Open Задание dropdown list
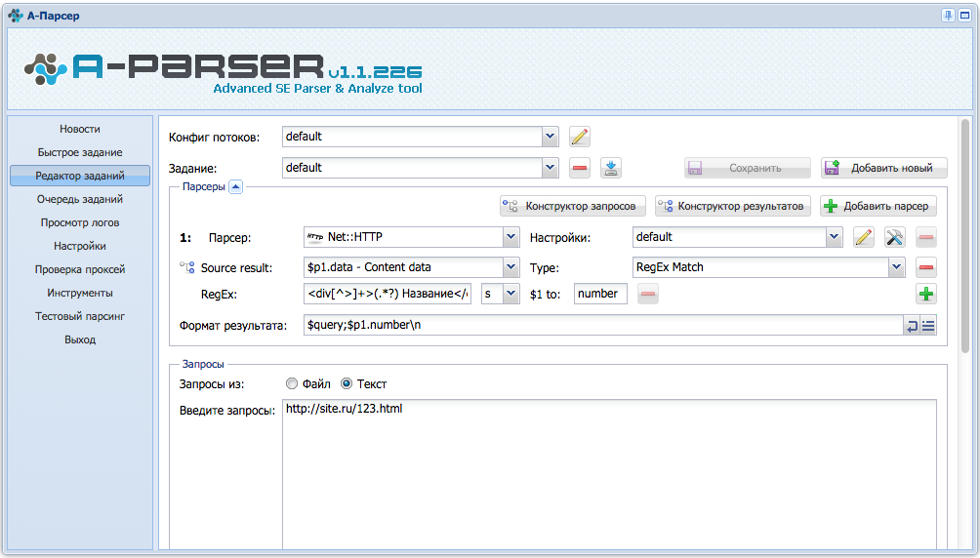 (x=550, y=168)
